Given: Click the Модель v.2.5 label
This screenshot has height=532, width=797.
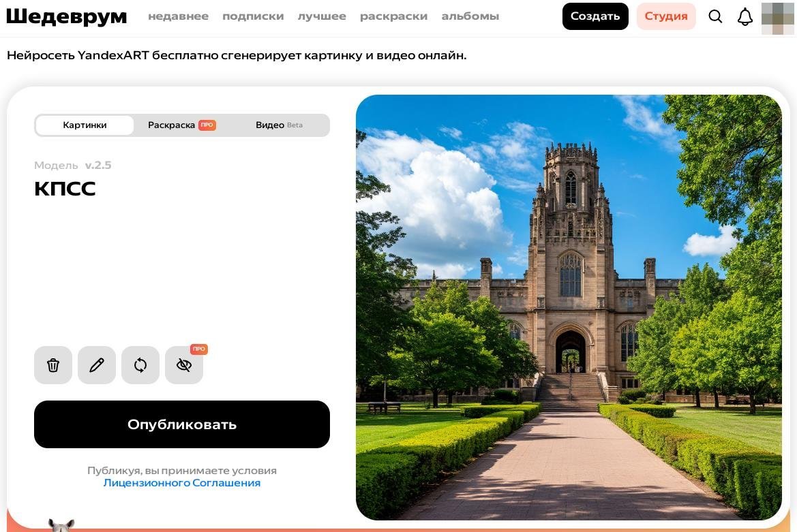Looking at the screenshot, I should (x=73, y=165).
